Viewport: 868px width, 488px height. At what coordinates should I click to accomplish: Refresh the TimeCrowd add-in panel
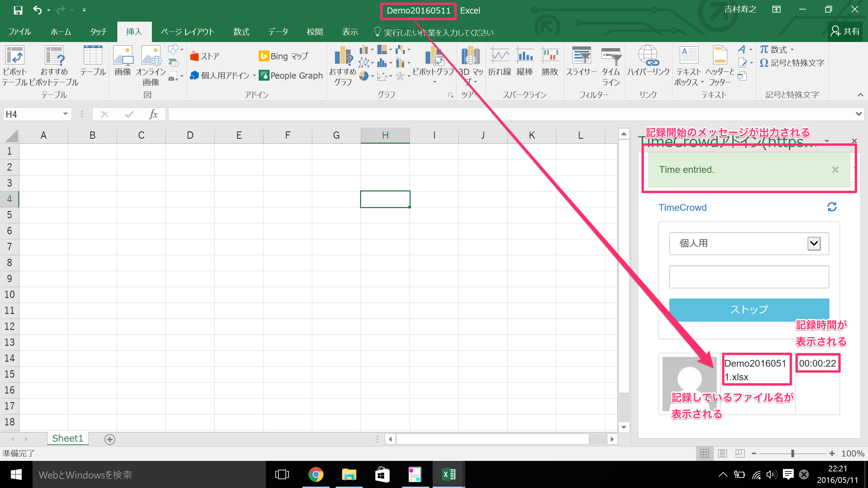point(832,207)
